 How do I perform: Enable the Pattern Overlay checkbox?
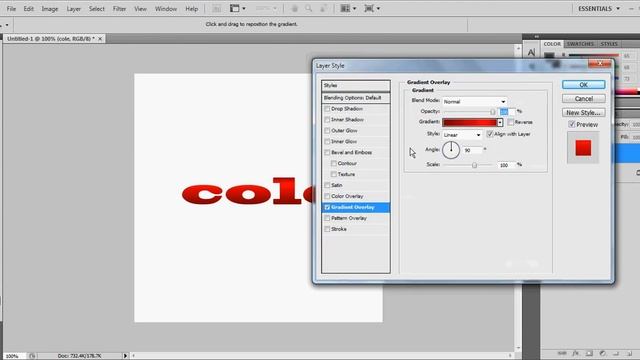click(327, 218)
